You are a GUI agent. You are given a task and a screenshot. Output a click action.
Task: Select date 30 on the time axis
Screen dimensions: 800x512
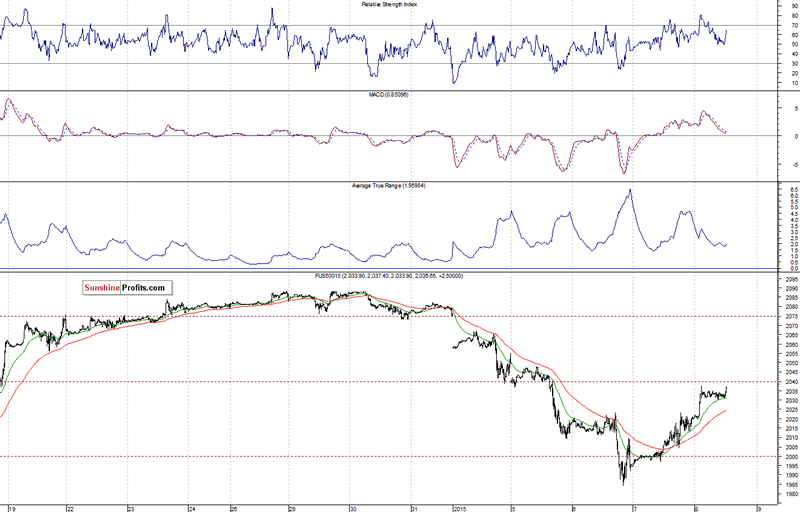pyautogui.click(x=352, y=506)
